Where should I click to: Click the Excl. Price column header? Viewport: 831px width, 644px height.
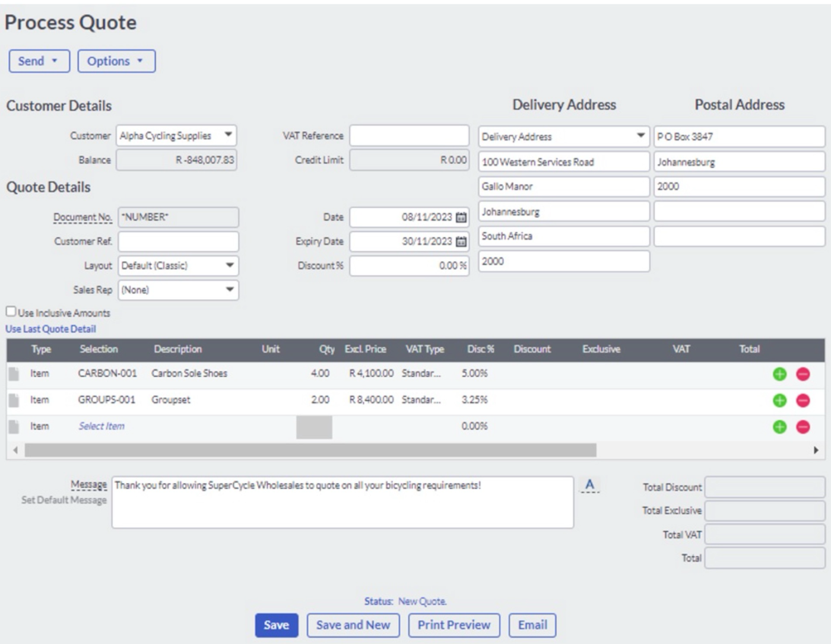coord(366,349)
